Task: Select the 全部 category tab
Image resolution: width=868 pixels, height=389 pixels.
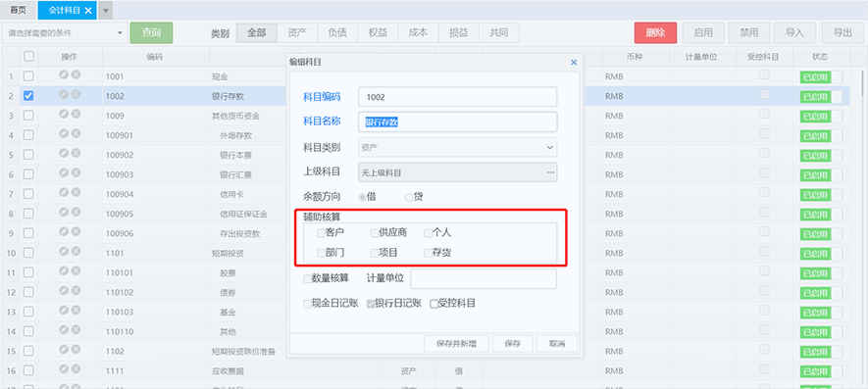Action: click(257, 32)
